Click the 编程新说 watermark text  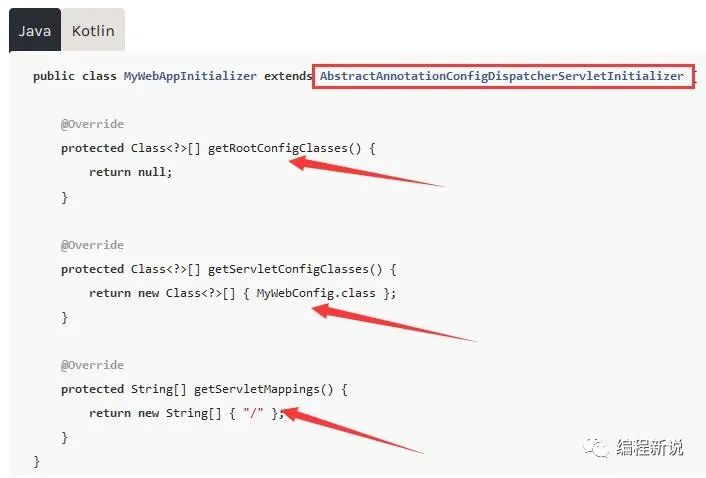pyautogui.click(x=650, y=447)
